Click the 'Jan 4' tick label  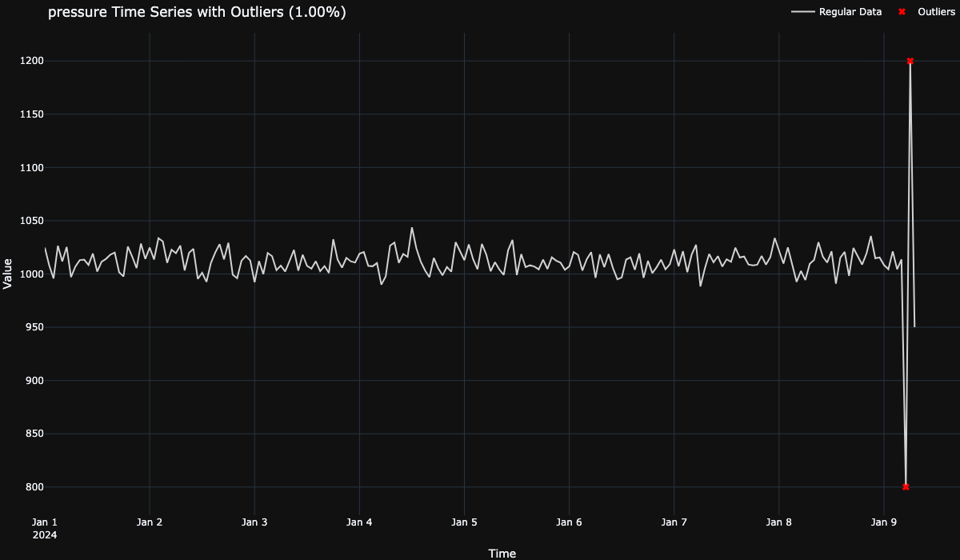pyautogui.click(x=359, y=522)
